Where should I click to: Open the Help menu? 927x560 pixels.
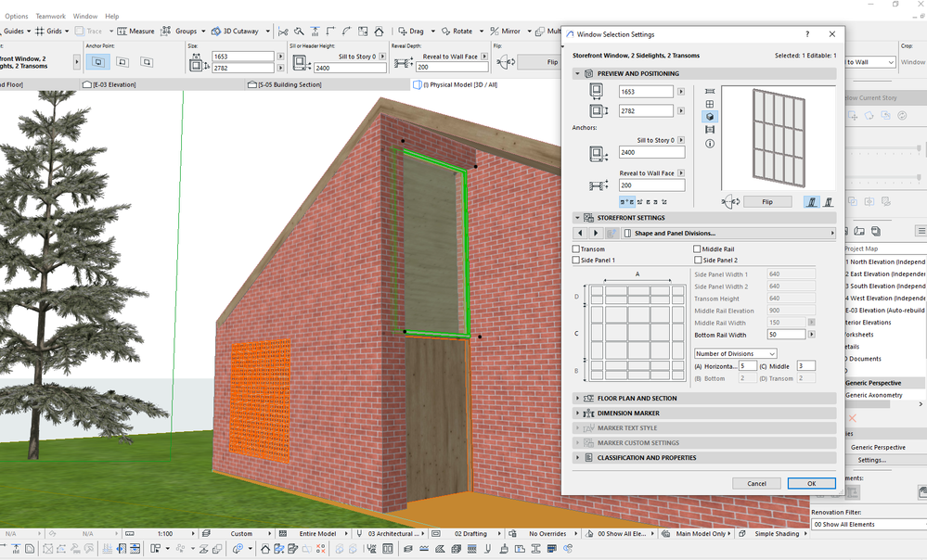point(111,16)
